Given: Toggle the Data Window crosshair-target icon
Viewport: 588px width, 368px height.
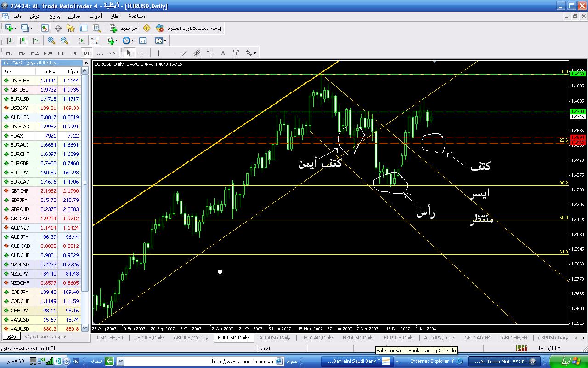Looking at the screenshot, I should [x=58, y=28].
